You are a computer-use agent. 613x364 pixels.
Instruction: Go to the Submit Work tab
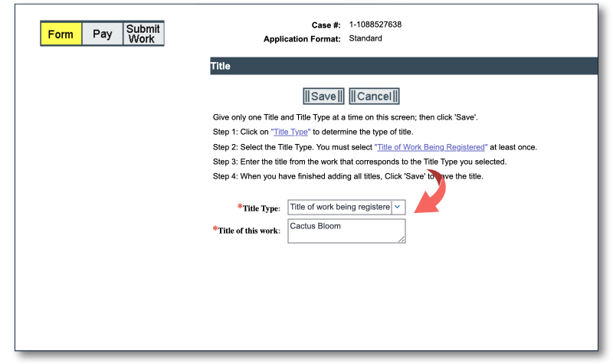[x=143, y=34]
